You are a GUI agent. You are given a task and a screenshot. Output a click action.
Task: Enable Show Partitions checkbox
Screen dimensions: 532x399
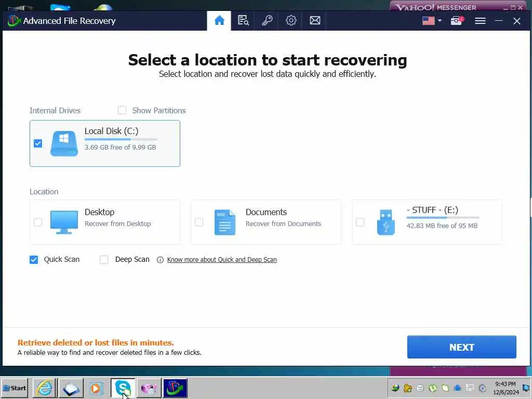(122, 110)
